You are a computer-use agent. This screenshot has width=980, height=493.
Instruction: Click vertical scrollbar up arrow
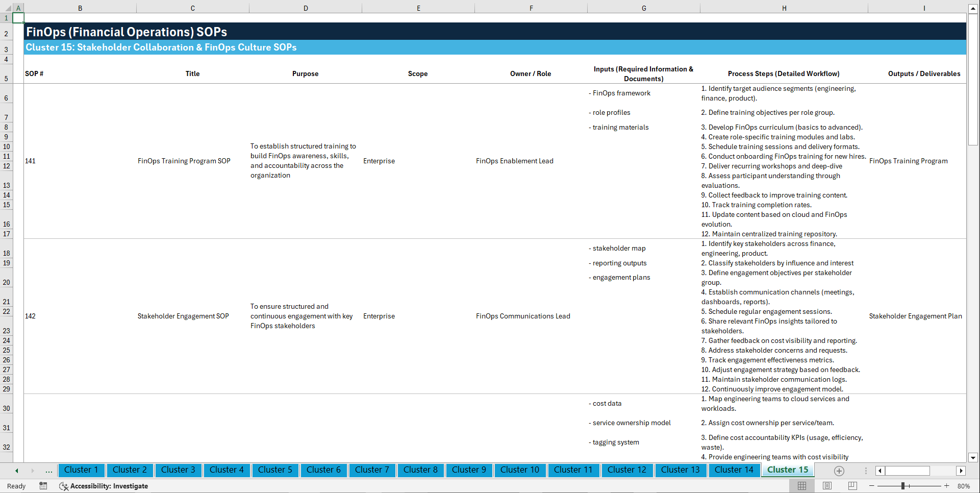point(973,8)
